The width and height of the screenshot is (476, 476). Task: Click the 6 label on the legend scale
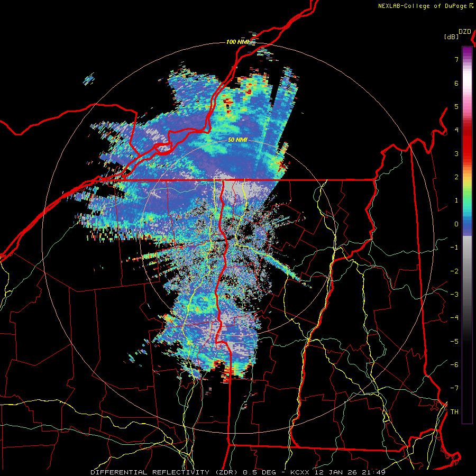(x=456, y=83)
